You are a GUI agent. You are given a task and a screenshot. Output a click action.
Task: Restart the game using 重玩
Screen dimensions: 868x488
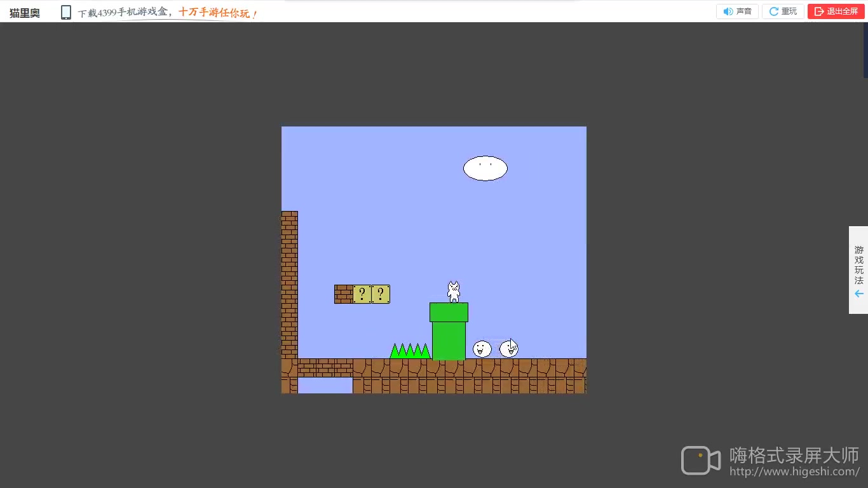click(783, 11)
